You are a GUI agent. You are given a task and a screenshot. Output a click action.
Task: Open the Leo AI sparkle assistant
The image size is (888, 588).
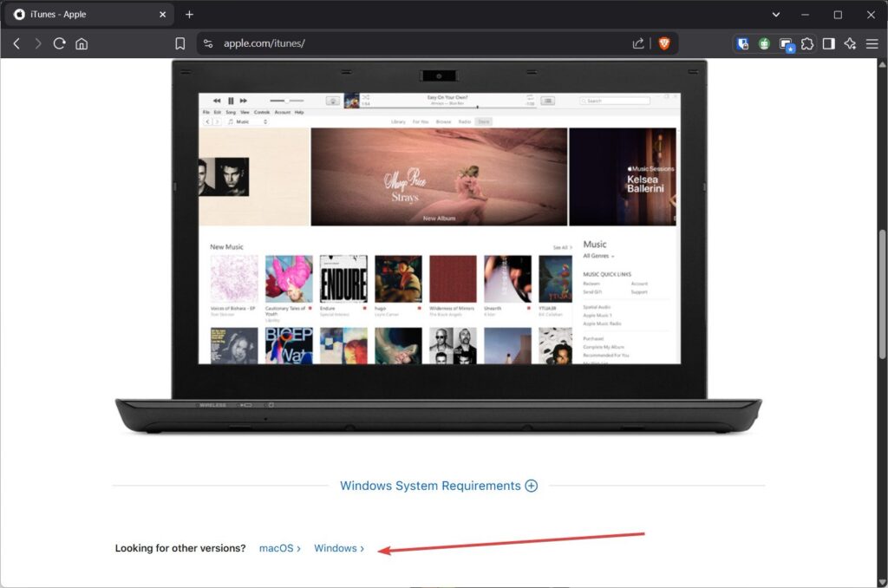click(850, 43)
